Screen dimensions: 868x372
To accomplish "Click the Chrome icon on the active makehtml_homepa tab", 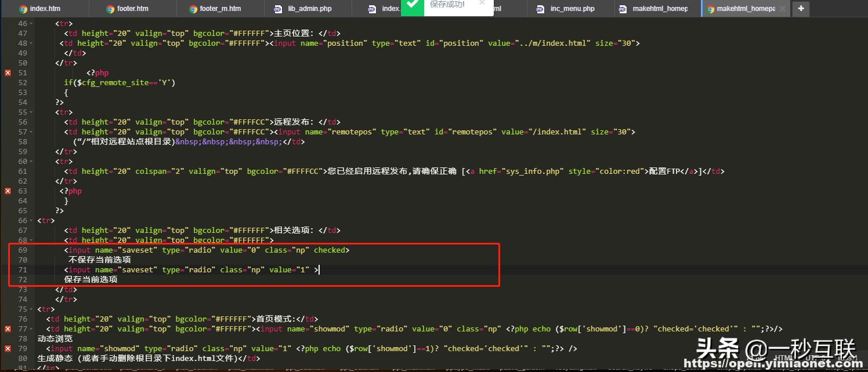I will click(709, 9).
